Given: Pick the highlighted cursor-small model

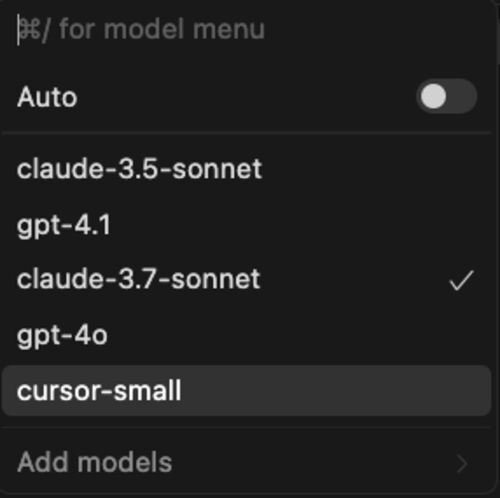Looking at the screenshot, I should 247,390.
